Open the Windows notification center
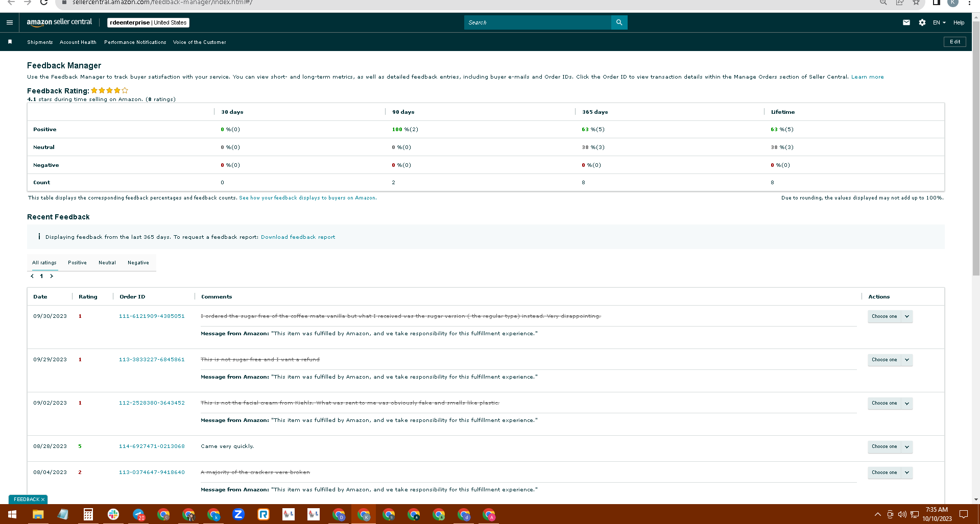This screenshot has height=524, width=980. click(964, 514)
